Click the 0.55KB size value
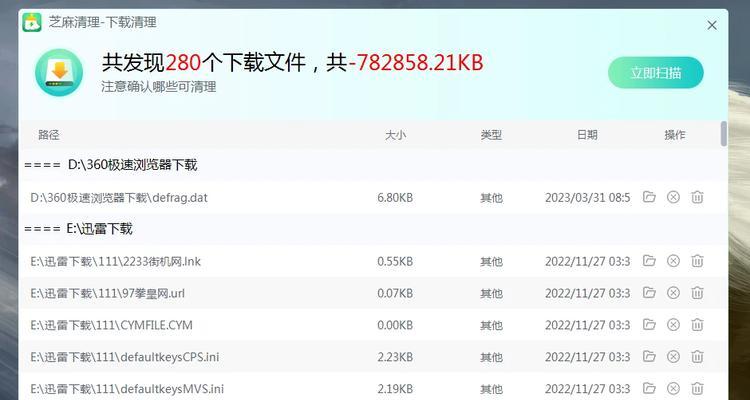The width and height of the screenshot is (750, 400). tap(395, 261)
